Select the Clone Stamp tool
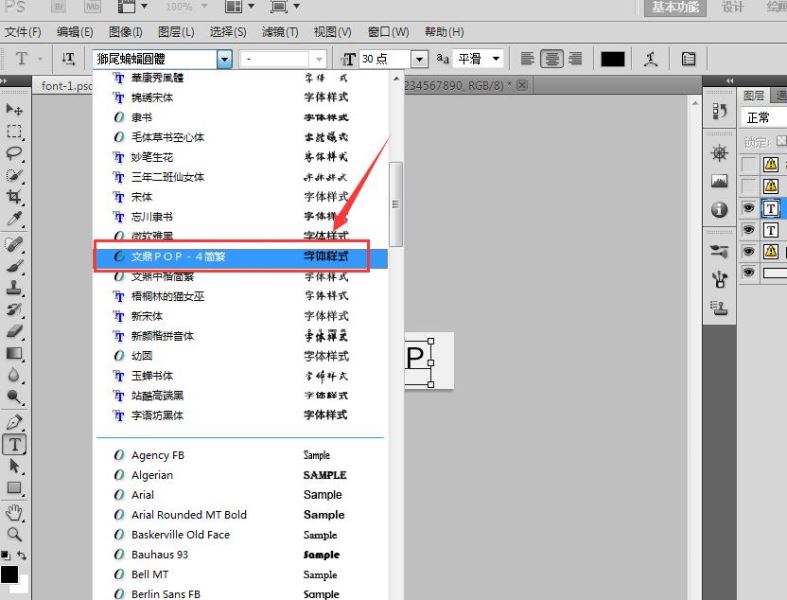The image size is (787, 600). [14, 287]
